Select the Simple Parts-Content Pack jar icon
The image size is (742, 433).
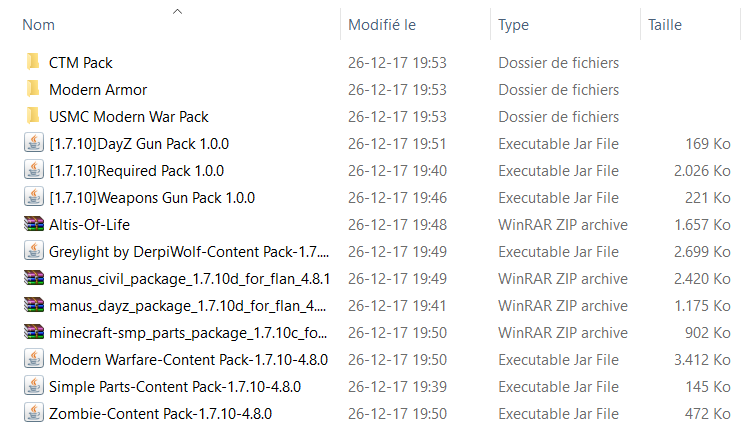pyautogui.click(x=34, y=386)
